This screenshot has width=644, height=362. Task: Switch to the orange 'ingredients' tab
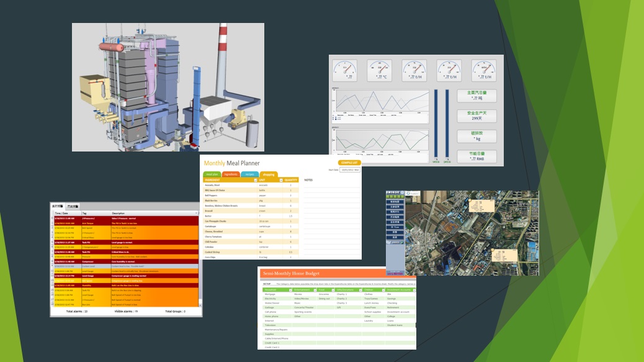click(231, 175)
